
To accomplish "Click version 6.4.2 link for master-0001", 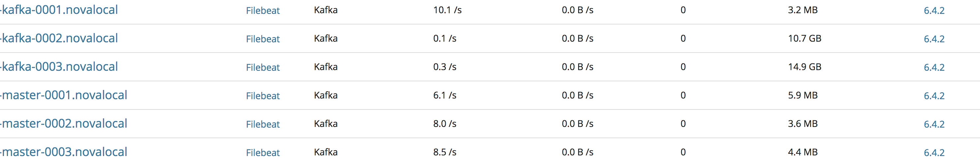I will pos(934,96).
